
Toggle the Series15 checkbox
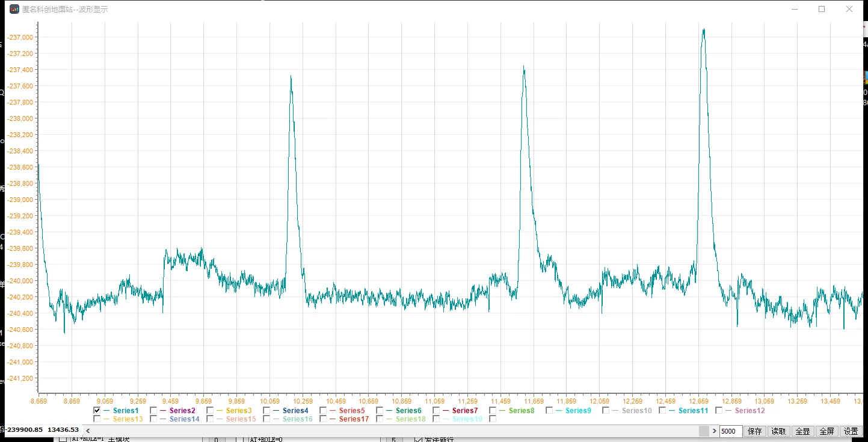(x=211, y=419)
